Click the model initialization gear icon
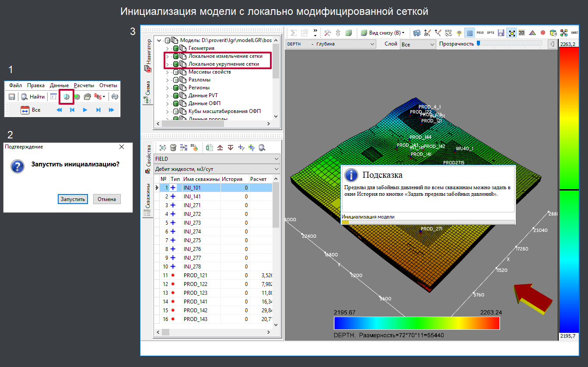 [66, 97]
